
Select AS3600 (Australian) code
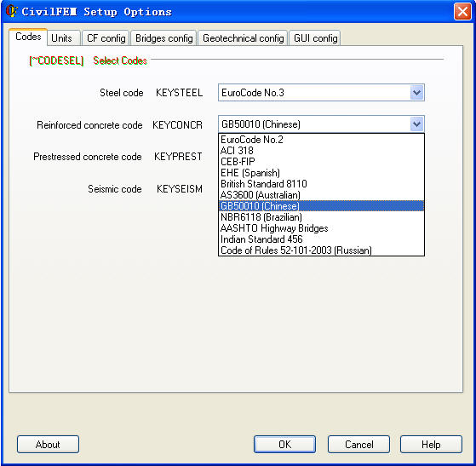(x=321, y=195)
